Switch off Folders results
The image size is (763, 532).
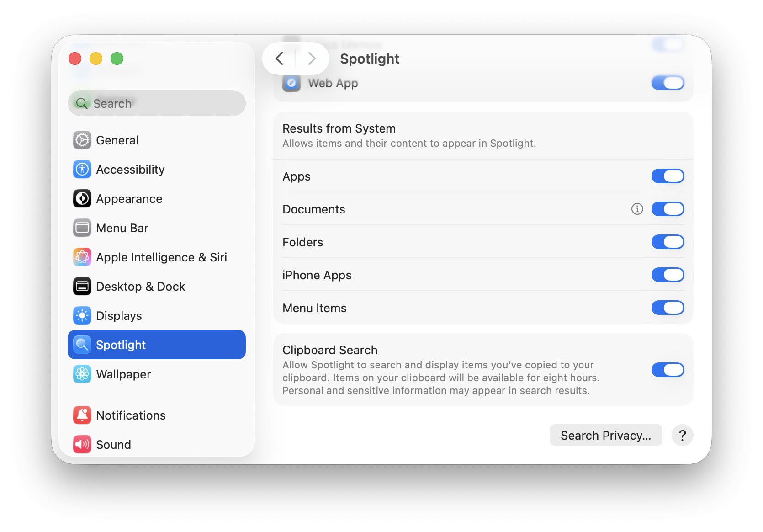coord(668,242)
